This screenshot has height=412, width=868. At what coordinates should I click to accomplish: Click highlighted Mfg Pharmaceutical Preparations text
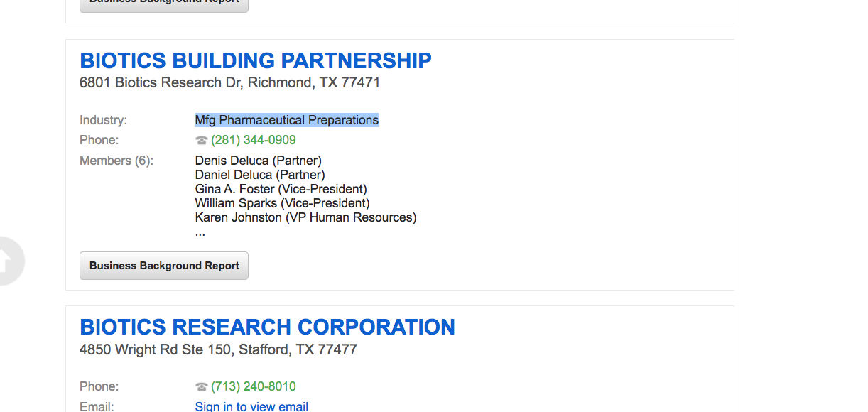(287, 120)
